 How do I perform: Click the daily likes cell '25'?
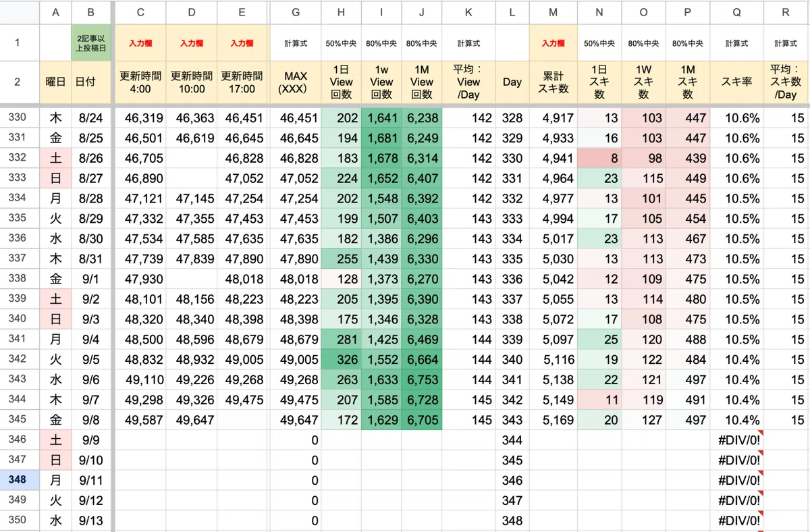coord(599,340)
